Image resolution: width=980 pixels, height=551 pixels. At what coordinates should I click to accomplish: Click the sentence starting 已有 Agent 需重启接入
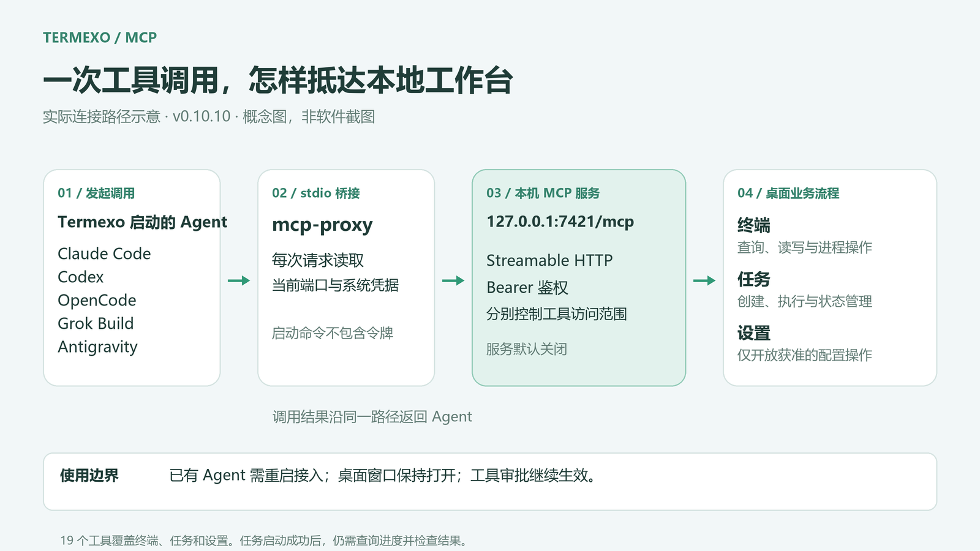click(x=383, y=475)
